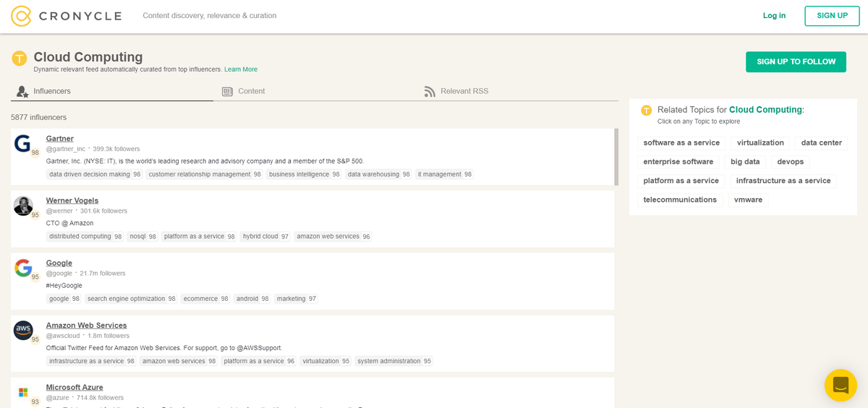Switch to the Relevant RSS tab
The image size is (868, 408).
click(x=517, y=91)
